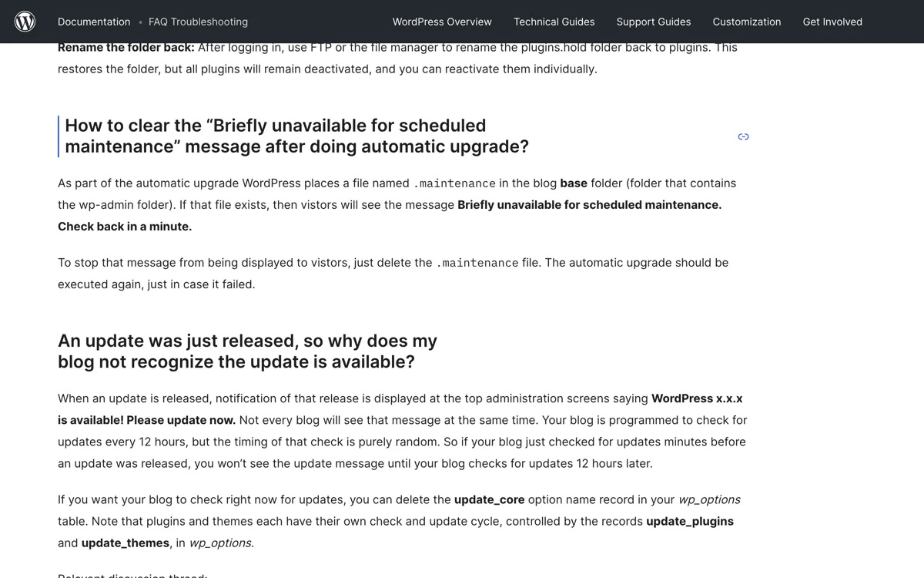Click the "update_plugins" bold record name
Screen dimensions: 924x578
coord(690,521)
